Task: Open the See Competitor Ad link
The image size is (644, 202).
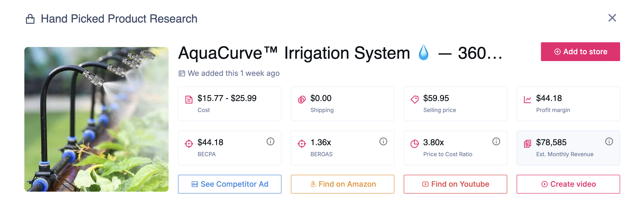Action: pyautogui.click(x=229, y=184)
